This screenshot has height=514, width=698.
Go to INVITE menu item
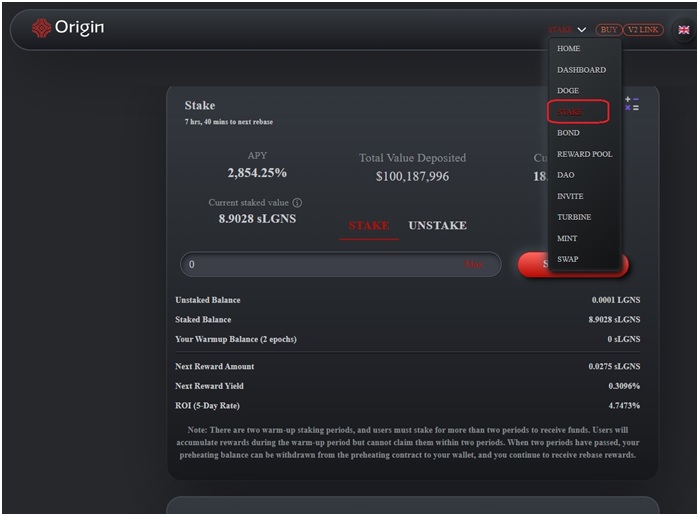570,196
